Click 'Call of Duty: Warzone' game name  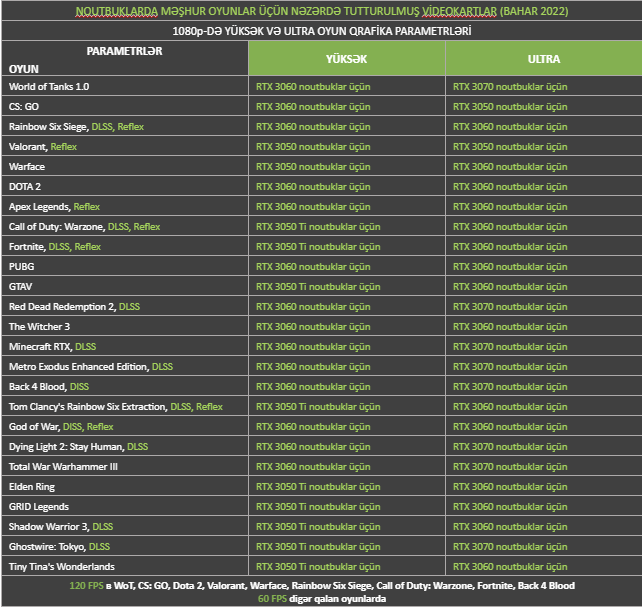(x=57, y=227)
